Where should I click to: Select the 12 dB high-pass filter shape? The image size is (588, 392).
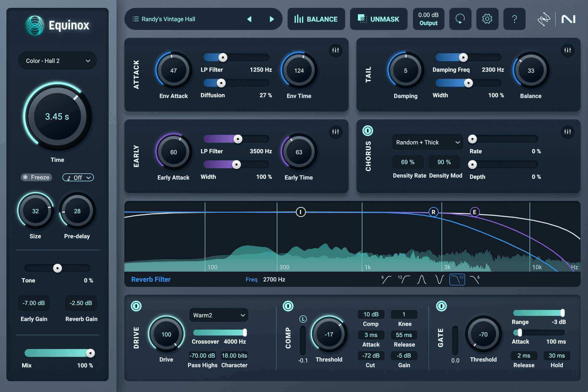pyautogui.click(x=404, y=280)
